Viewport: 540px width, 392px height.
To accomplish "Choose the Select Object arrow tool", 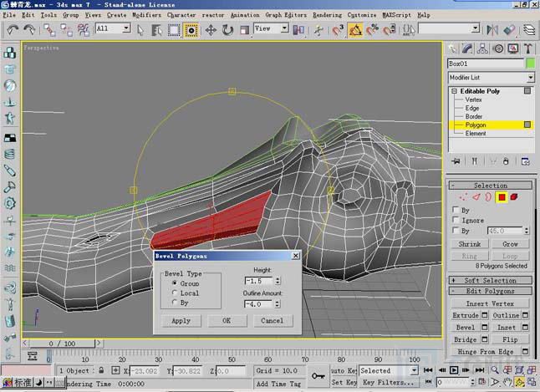I will pos(140,30).
